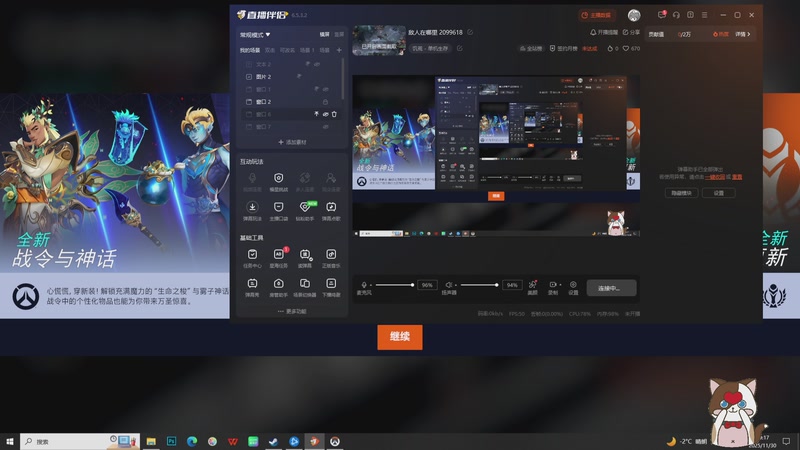800x450 pixels.
Task: Select the 场景 1 scene tab
Action: pos(307,50)
